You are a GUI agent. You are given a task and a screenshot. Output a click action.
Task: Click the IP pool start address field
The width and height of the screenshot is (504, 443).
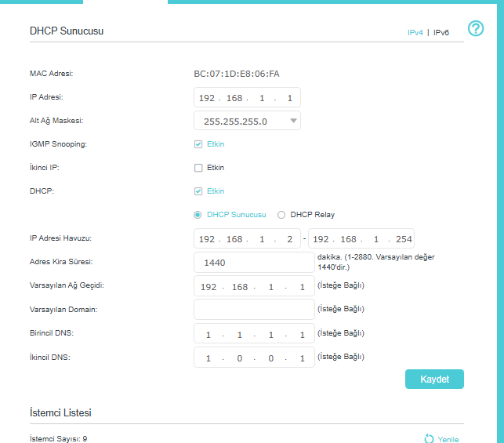click(x=247, y=238)
